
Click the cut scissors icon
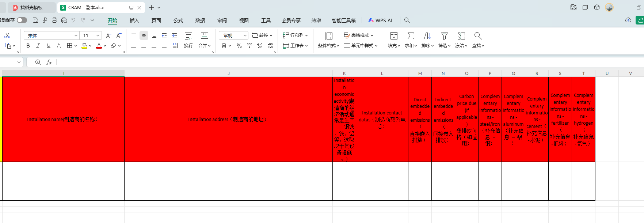coord(7,35)
